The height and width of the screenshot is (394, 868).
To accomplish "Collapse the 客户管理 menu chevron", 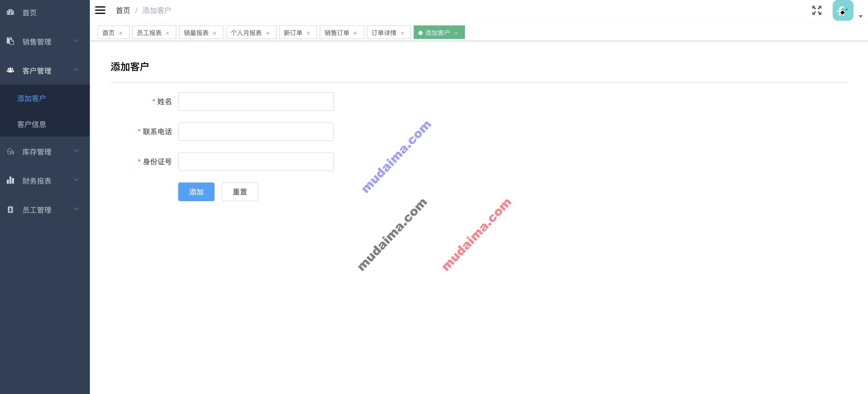I will tap(76, 70).
